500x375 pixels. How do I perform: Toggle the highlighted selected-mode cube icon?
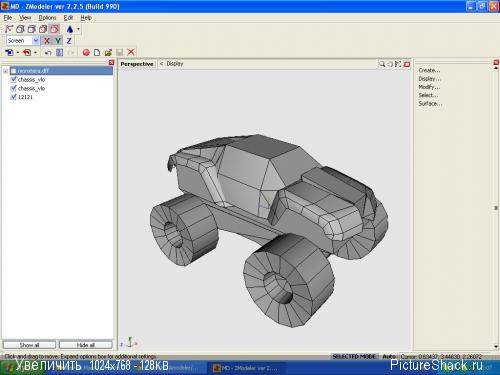[55, 29]
